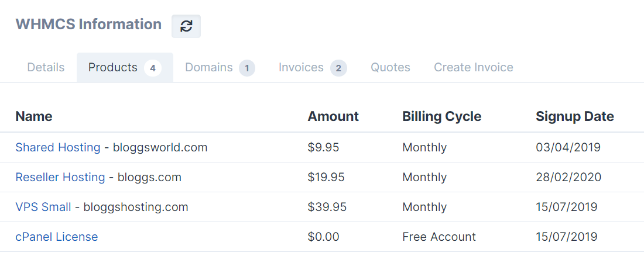The image size is (644, 263).
Task: Click the Billing Cycle column header
Action: 442,116
